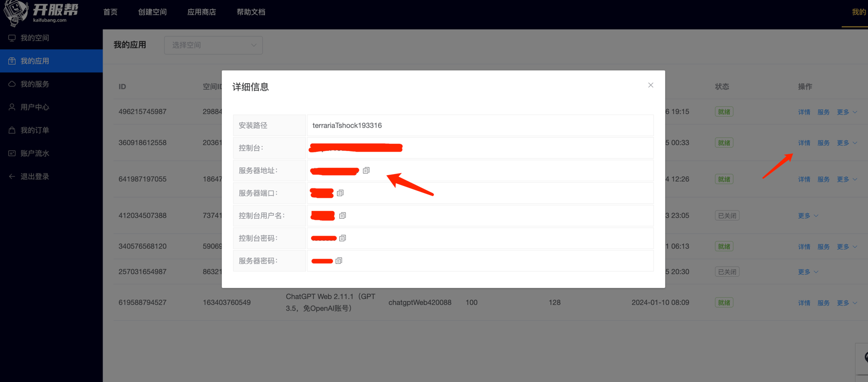Screen dimensions: 868x382
Task: Expand 更多 for app 619588794527
Action: click(847, 303)
